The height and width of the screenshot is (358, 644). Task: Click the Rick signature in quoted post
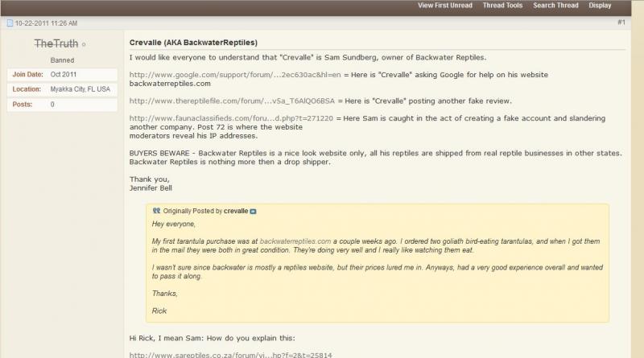(159, 311)
